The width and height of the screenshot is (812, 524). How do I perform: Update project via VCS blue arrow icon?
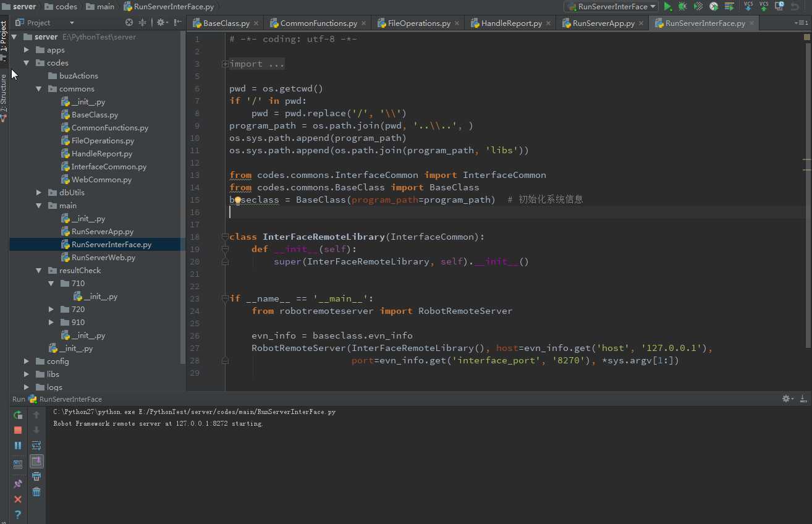748,6
